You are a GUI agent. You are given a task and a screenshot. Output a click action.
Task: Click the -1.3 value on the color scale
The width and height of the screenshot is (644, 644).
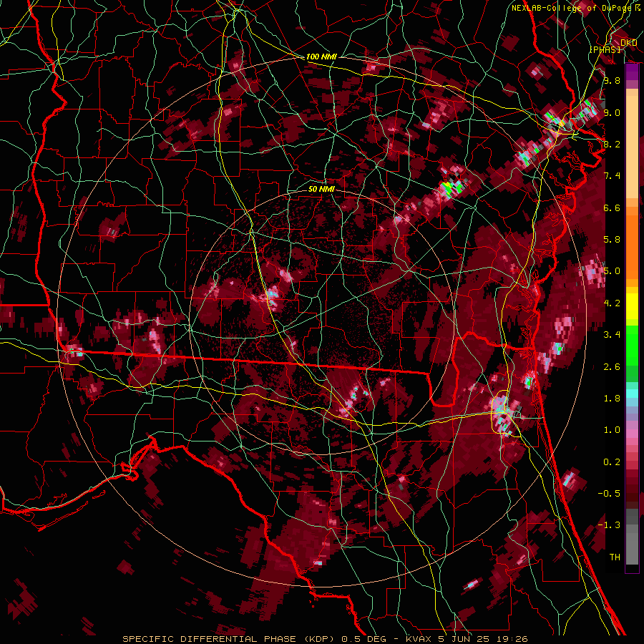[609, 525]
